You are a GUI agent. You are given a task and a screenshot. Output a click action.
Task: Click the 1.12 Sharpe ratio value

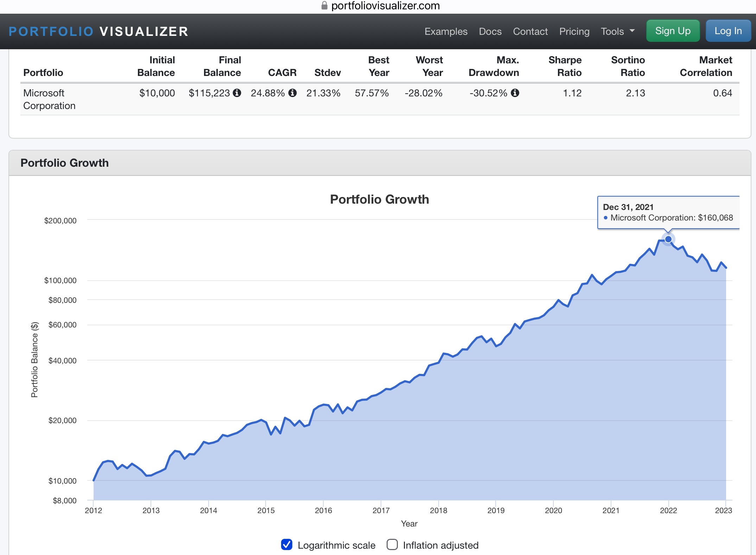(572, 93)
